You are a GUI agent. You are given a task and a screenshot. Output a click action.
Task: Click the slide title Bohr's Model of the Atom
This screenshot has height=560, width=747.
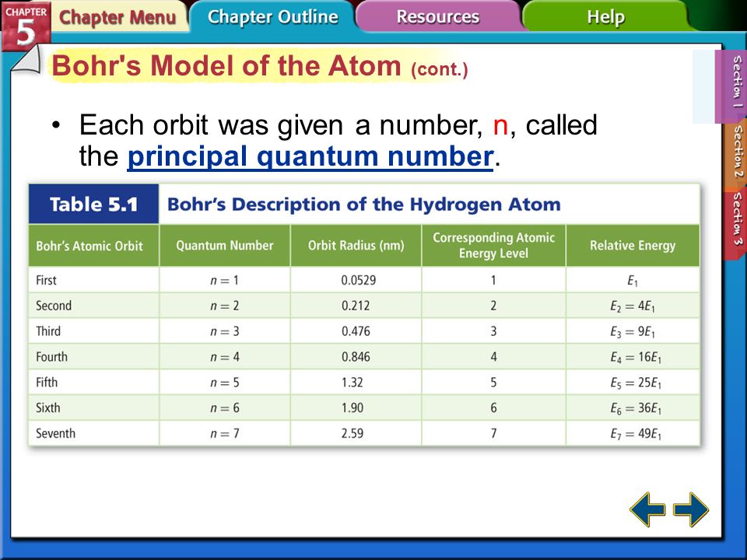point(226,65)
